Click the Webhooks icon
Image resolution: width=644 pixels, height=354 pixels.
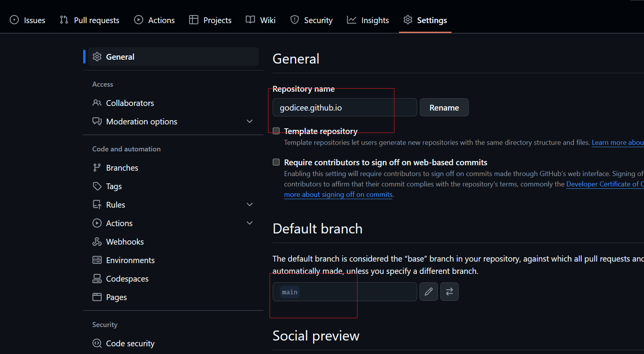[x=97, y=242]
